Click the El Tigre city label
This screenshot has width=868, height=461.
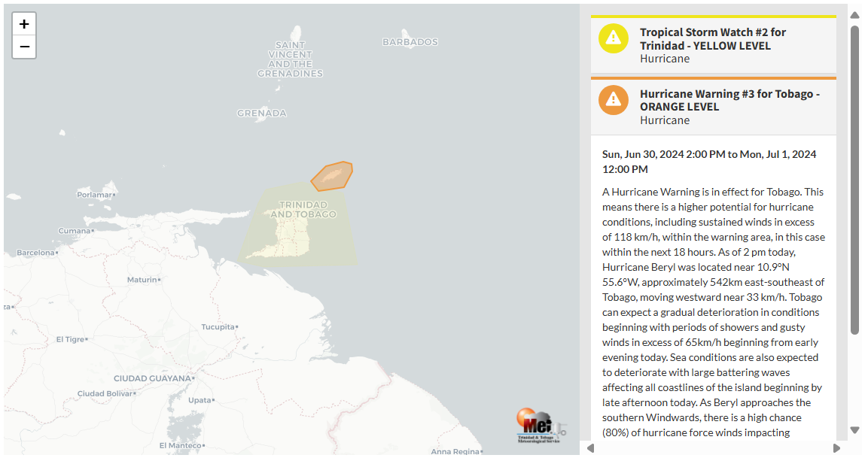coord(70,339)
